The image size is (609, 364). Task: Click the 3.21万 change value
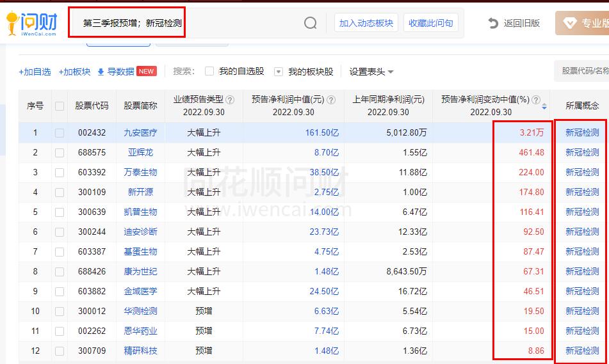532,132
